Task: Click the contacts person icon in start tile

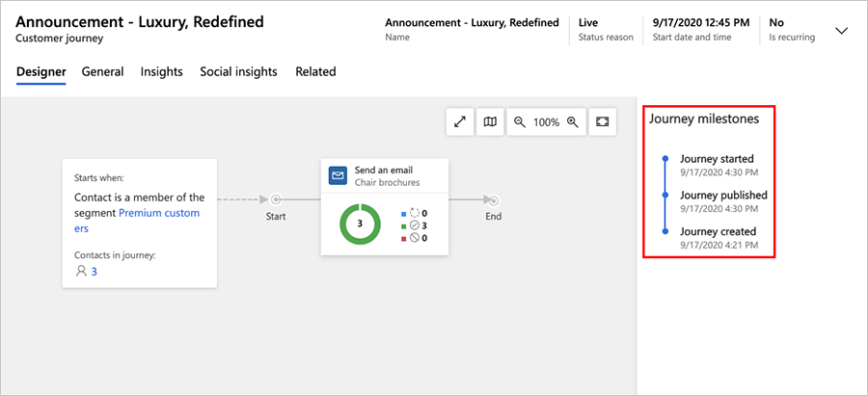Action: 81,272
